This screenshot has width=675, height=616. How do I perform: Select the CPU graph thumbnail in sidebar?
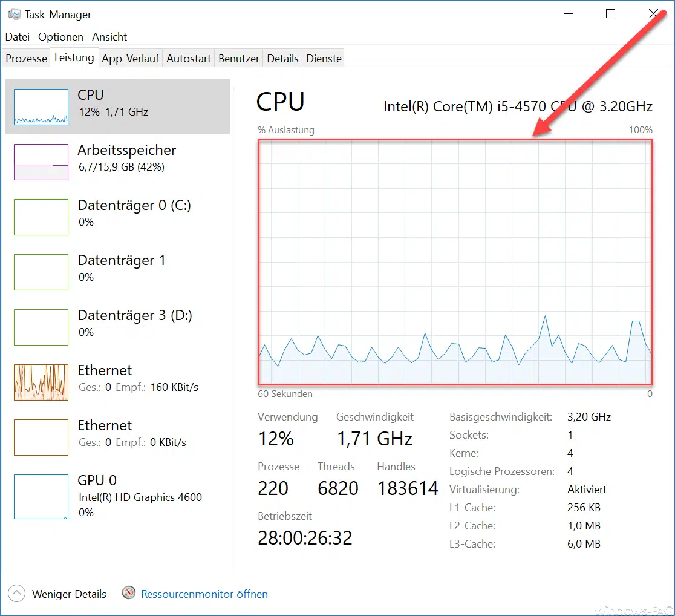pyautogui.click(x=41, y=106)
